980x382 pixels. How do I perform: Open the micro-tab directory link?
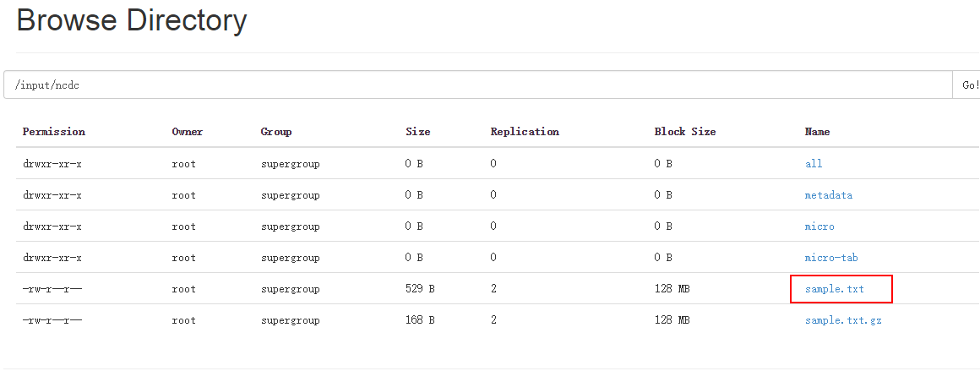[x=831, y=258]
